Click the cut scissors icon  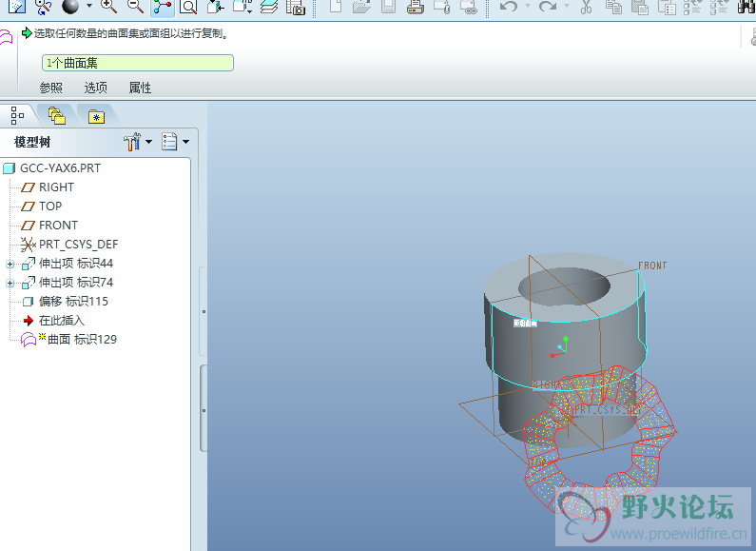[587, 7]
